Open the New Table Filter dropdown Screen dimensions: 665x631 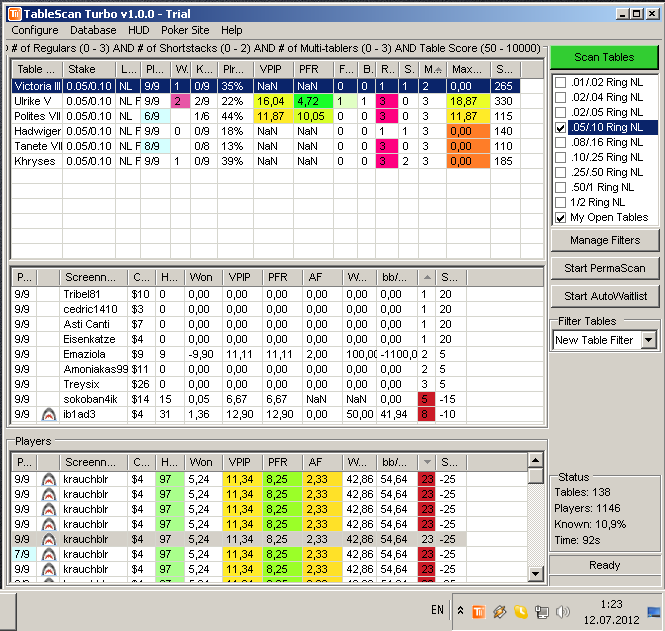[648, 340]
